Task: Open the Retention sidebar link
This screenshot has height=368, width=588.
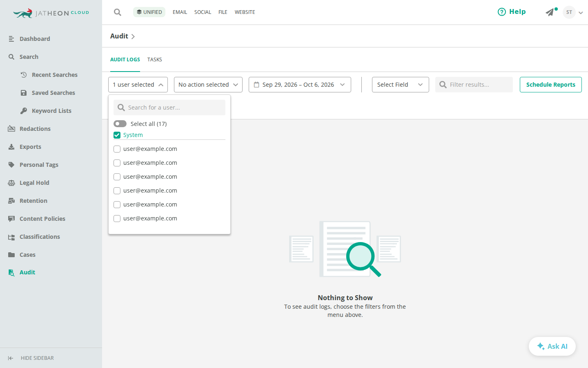Action: point(33,201)
